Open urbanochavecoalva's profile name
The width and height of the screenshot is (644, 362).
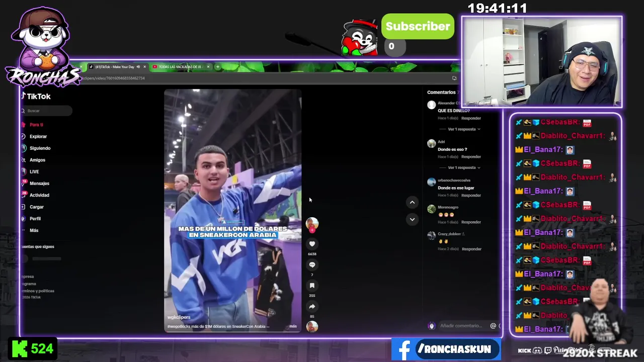454,180
